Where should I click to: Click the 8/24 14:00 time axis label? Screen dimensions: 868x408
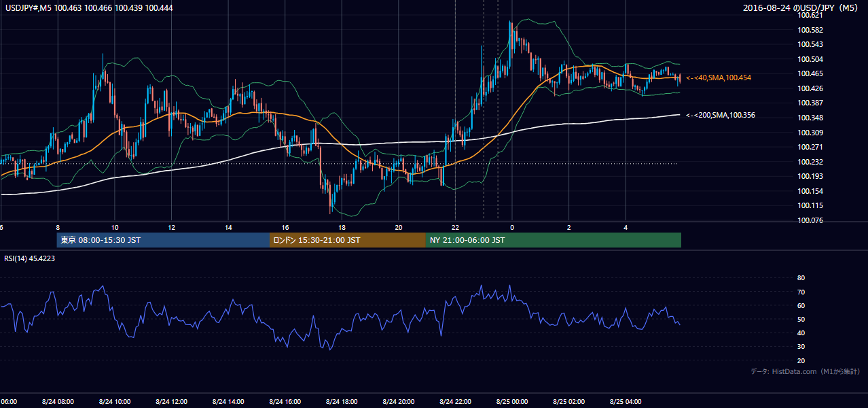(228, 401)
